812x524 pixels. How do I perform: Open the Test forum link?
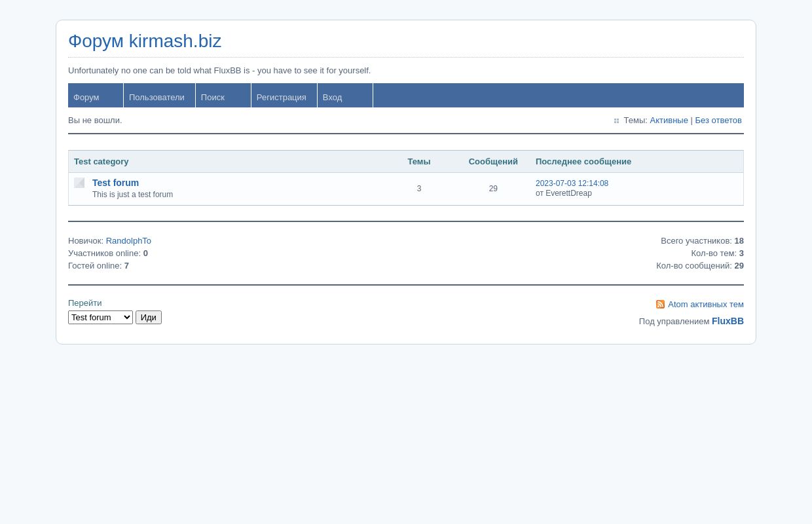115,183
